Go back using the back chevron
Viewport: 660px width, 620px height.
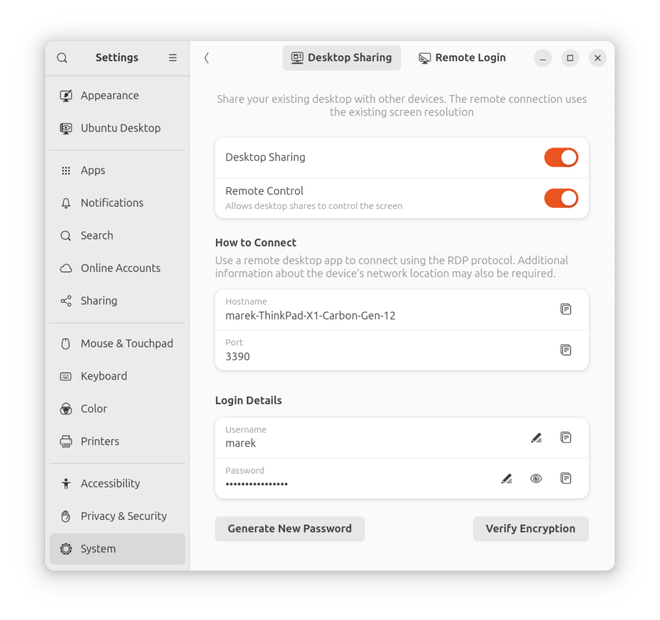(206, 58)
